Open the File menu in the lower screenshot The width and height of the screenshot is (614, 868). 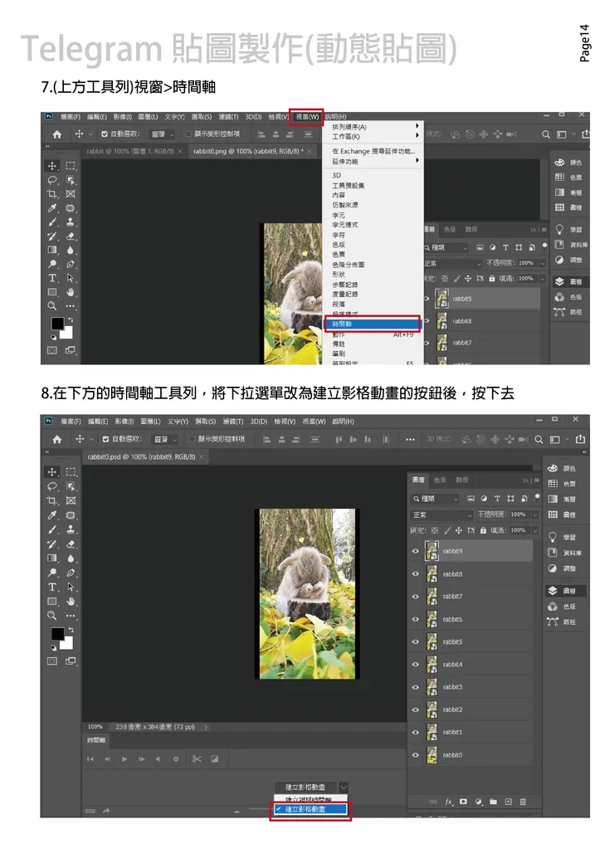71,422
